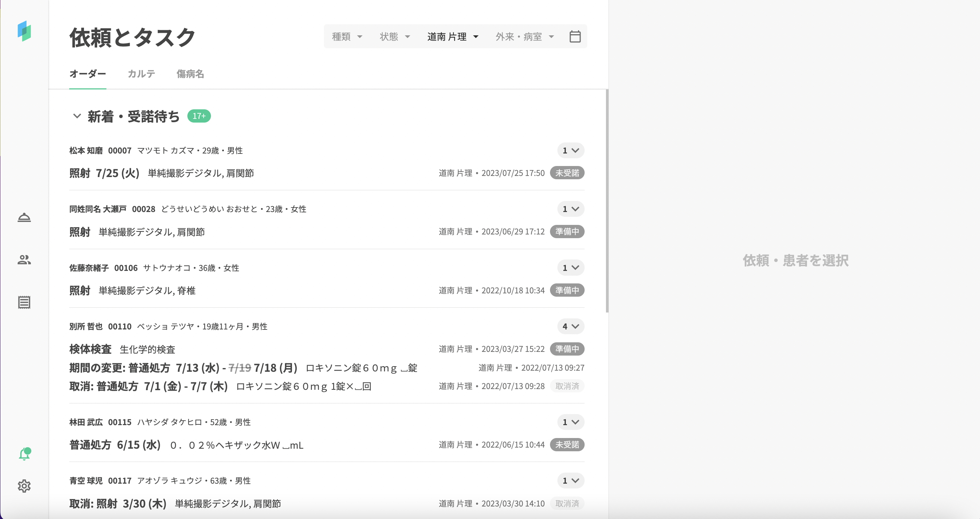The image size is (980, 519).
Task: Open the 状態 filter dropdown
Action: point(395,36)
